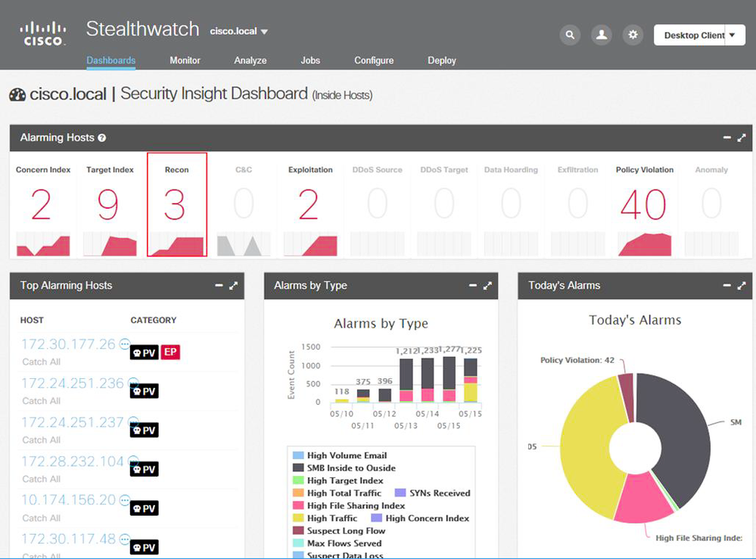Go to the Dashboards menu
756x559 pixels.
click(111, 61)
